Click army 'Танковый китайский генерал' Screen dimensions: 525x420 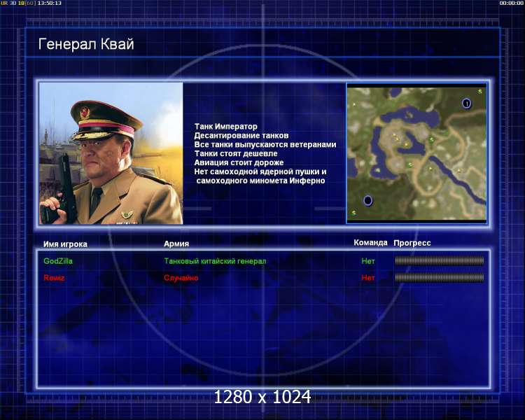pyautogui.click(x=215, y=261)
